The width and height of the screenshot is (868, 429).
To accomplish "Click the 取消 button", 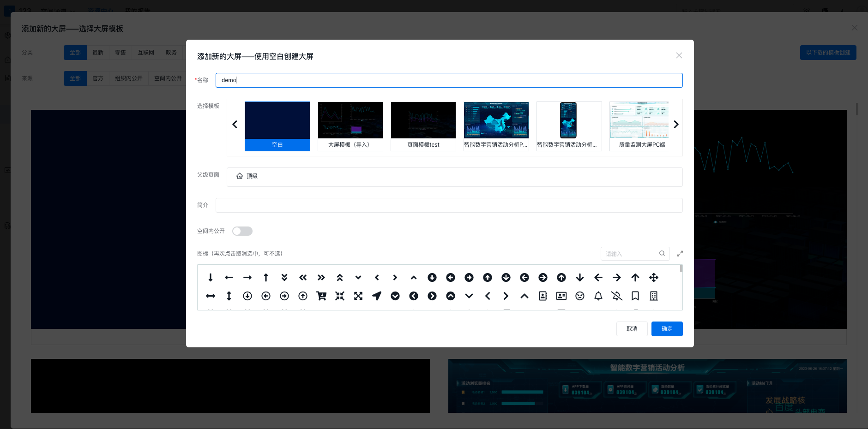I will 632,329.
